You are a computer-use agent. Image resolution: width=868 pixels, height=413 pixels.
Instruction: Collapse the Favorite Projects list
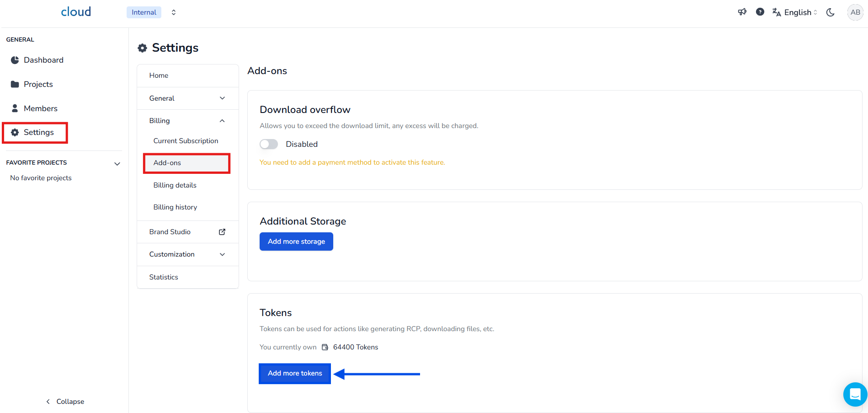(117, 163)
